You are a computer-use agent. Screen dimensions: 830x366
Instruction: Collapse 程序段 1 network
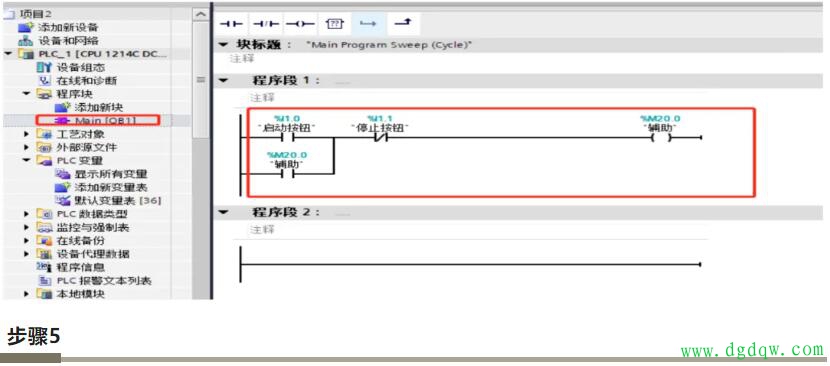[223, 81]
